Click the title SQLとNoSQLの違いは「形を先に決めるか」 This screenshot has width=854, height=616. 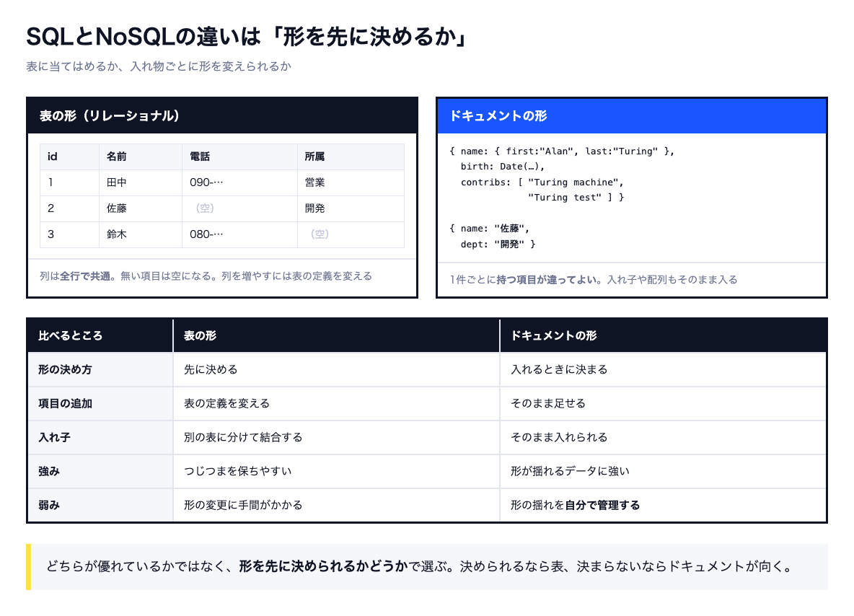tap(246, 37)
